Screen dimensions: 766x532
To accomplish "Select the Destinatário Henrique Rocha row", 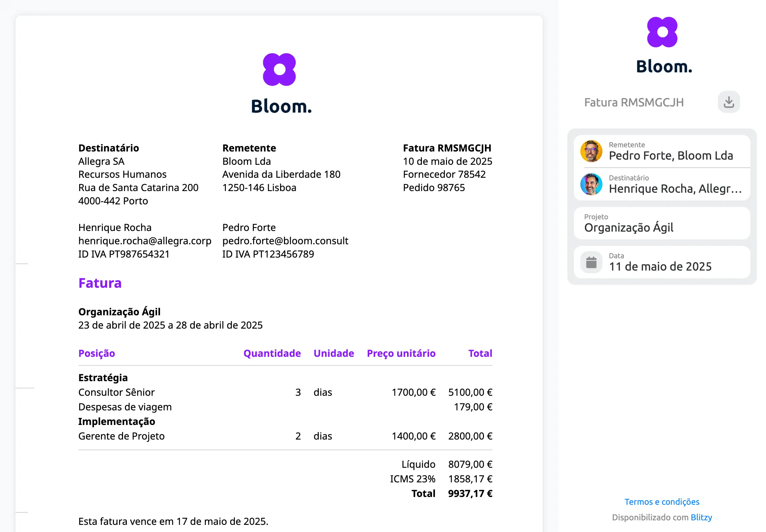I will (661, 184).
